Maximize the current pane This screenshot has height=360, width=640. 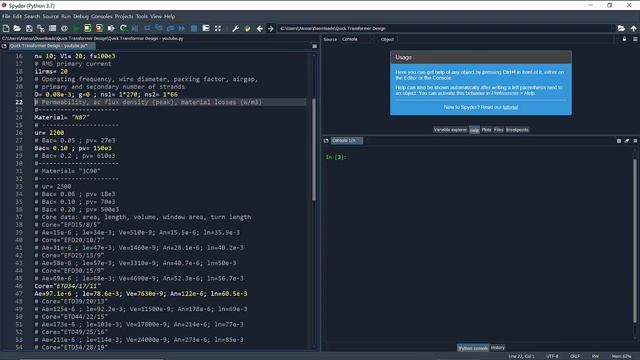pos(206,28)
